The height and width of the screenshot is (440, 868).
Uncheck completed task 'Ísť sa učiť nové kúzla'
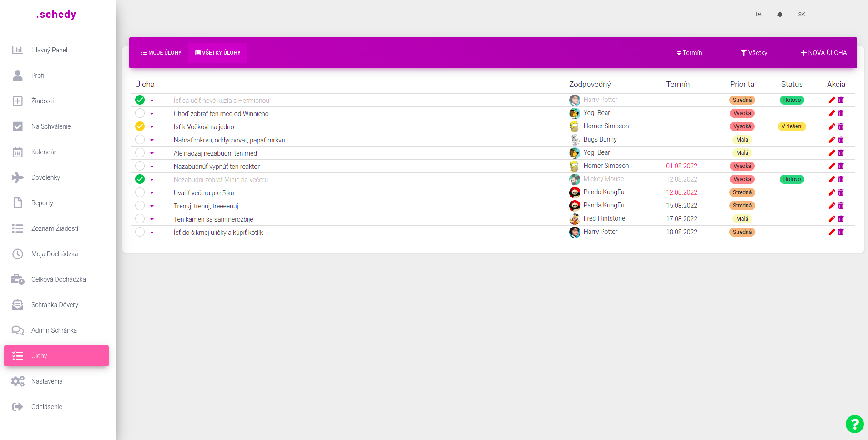[140, 100]
